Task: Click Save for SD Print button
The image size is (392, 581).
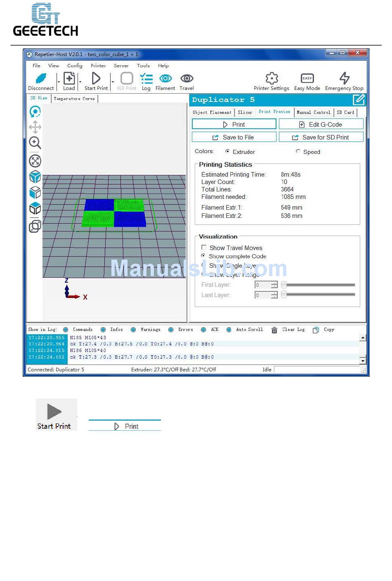Action: pyautogui.click(x=321, y=137)
